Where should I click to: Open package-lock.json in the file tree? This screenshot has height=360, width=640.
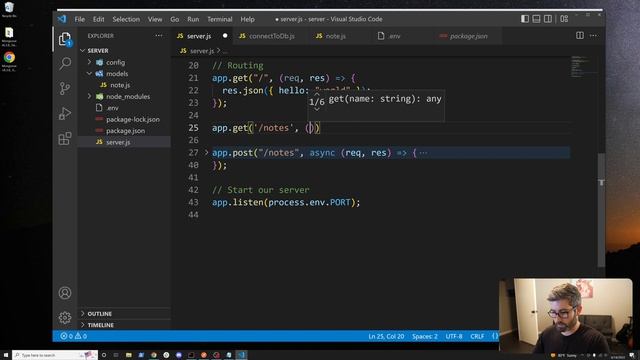124,119
